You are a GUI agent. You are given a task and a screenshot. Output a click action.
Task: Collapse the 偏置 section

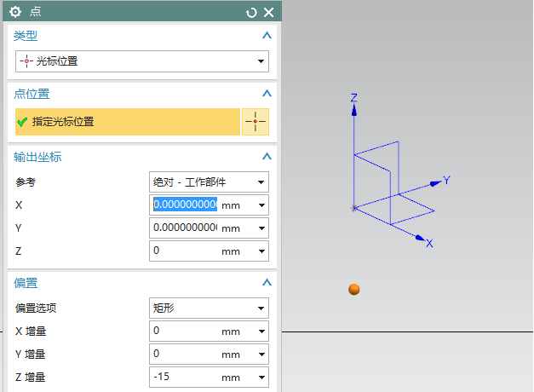tap(267, 283)
